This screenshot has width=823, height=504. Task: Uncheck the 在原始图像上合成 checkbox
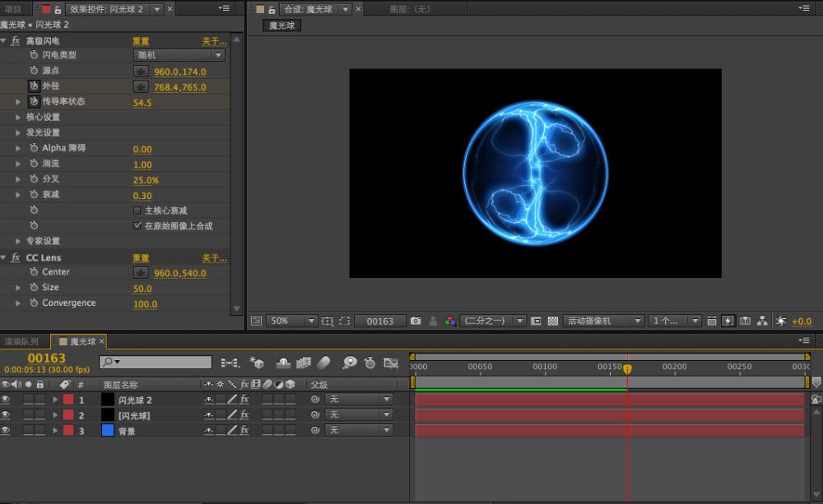pyautogui.click(x=137, y=225)
